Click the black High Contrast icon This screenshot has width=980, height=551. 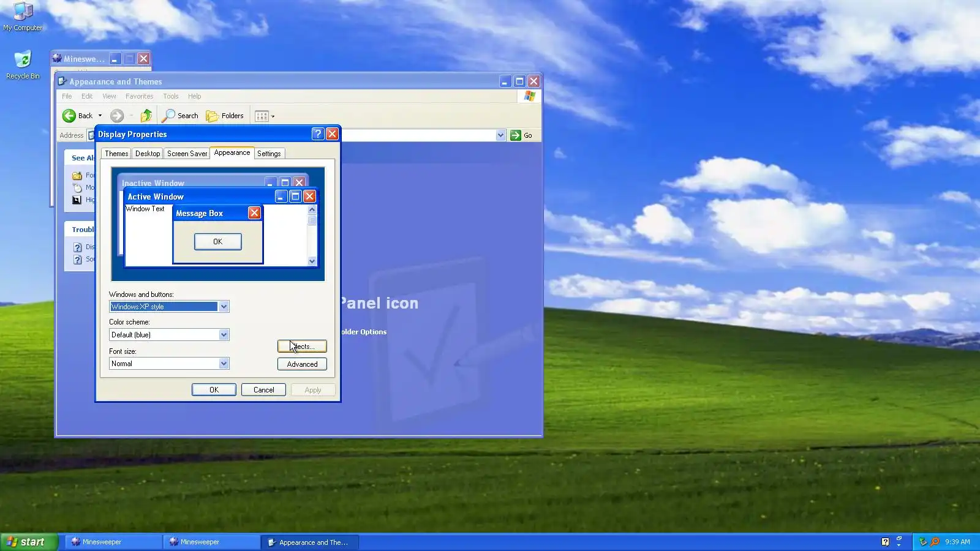(x=77, y=200)
